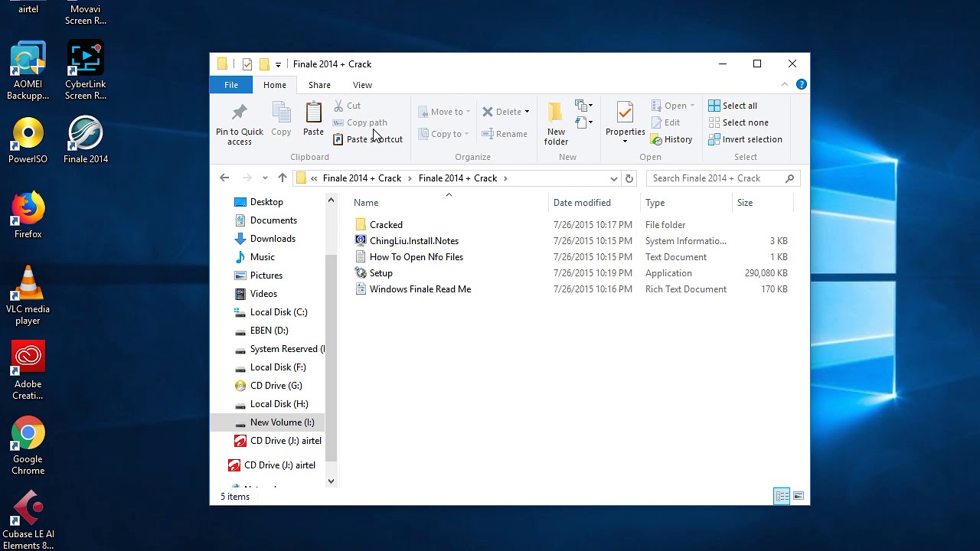
Task: Create a New folder from ribbon
Action: coord(556,122)
